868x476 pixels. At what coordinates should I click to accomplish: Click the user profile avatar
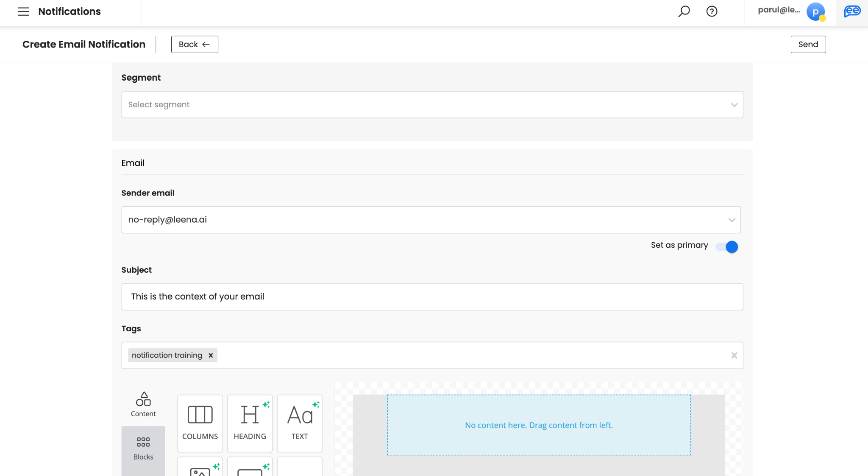[x=815, y=12]
